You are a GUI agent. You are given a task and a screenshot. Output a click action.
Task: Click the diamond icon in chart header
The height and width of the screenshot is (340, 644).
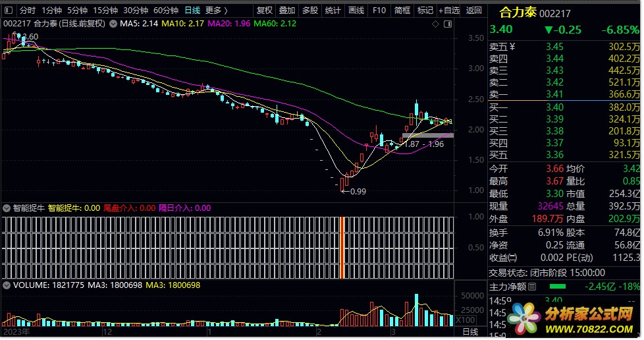(435, 24)
